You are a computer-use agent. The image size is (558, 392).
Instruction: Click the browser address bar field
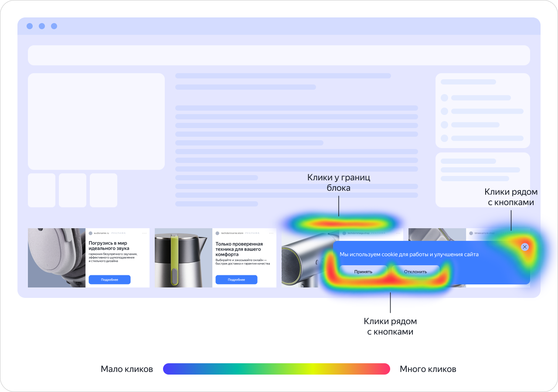point(279,55)
